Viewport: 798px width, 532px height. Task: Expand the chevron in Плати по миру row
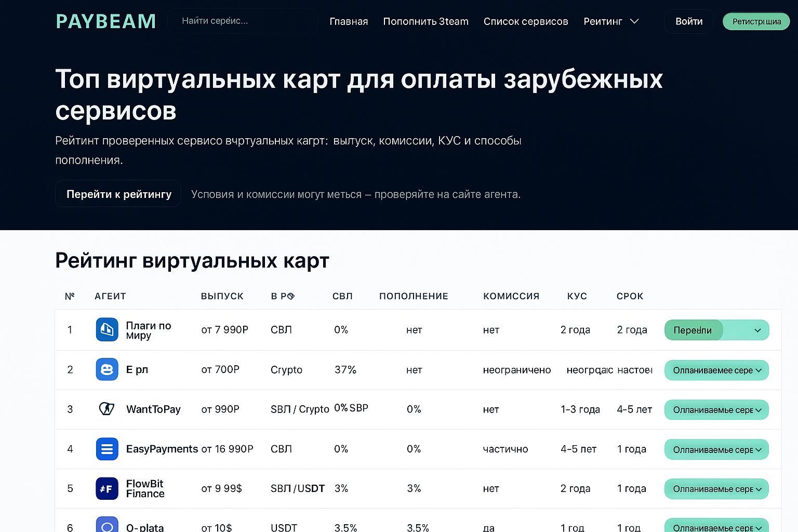[757, 330]
